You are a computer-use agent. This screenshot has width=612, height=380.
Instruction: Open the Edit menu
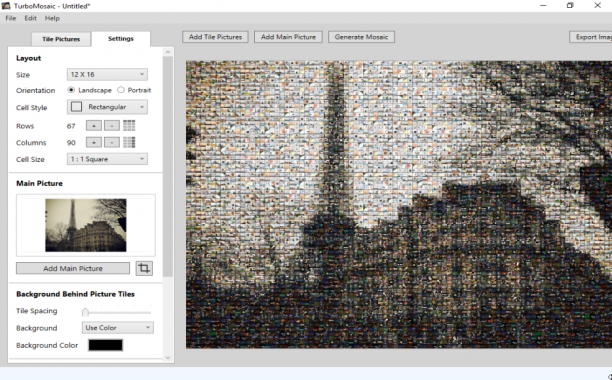coord(30,18)
